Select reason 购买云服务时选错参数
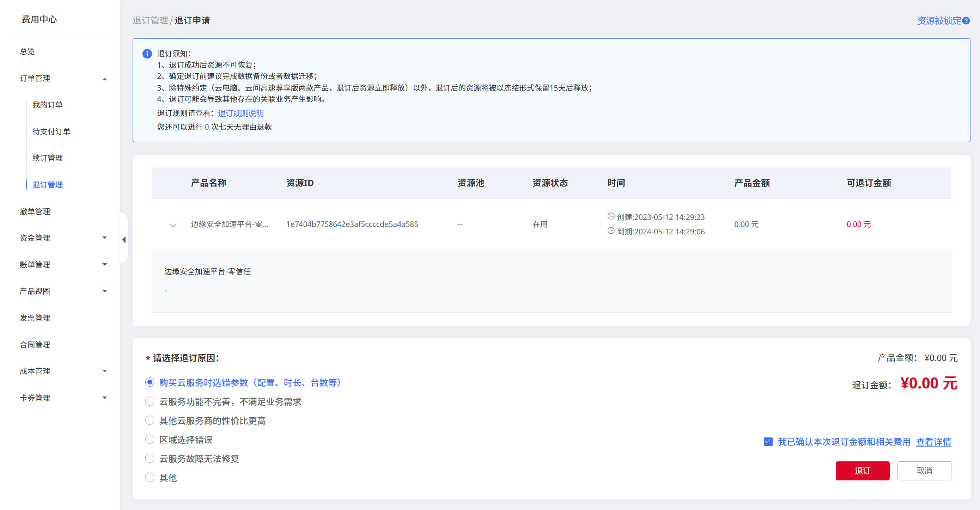Viewport: 980px width, 510px height. [150, 382]
